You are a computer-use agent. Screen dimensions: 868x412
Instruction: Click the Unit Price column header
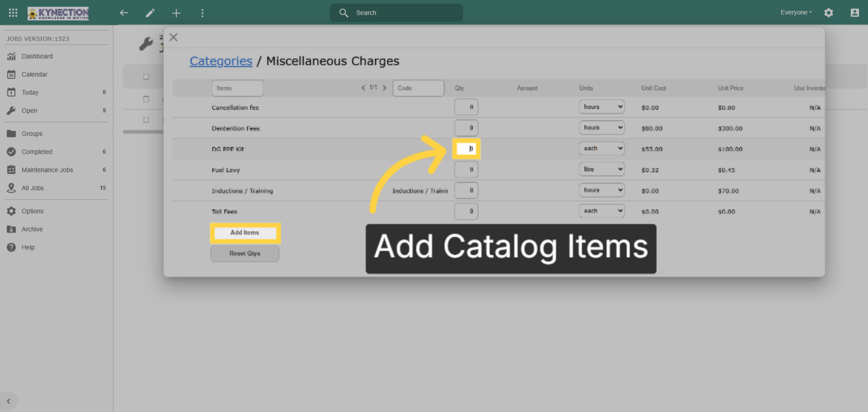tap(731, 88)
